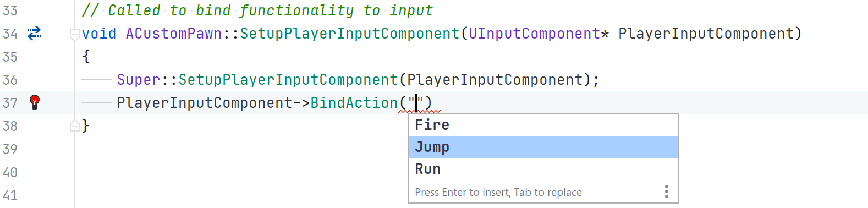Click inside the BindAction quotes
Screen dimensions: 868x208
click(416, 103)
